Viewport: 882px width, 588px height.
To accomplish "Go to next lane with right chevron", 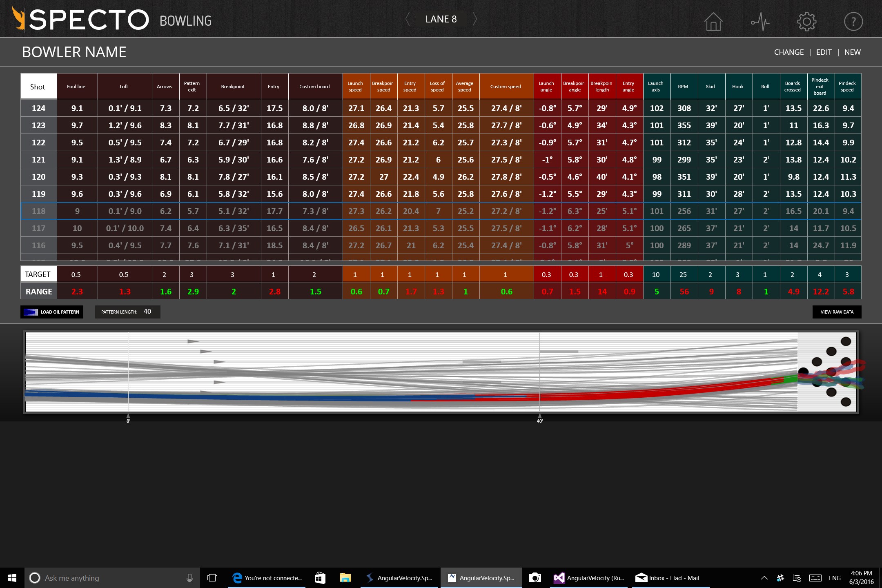I will [474, 19].
